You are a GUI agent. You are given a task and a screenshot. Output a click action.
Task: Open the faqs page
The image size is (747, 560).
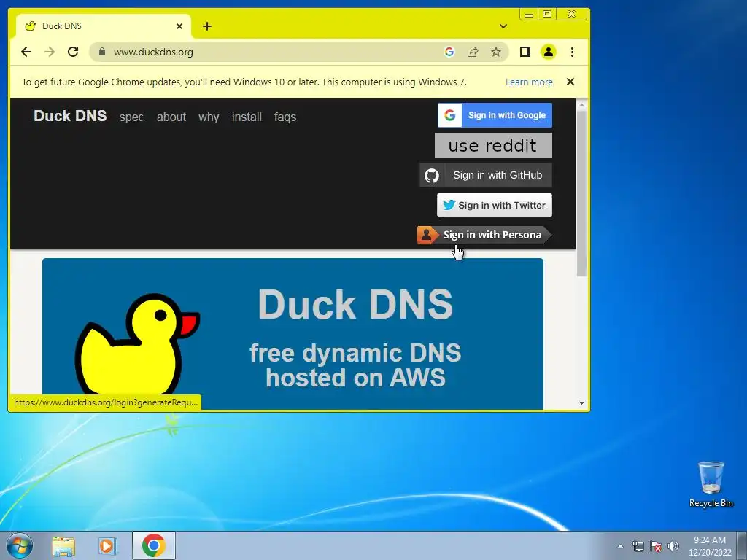click(285, 117)
